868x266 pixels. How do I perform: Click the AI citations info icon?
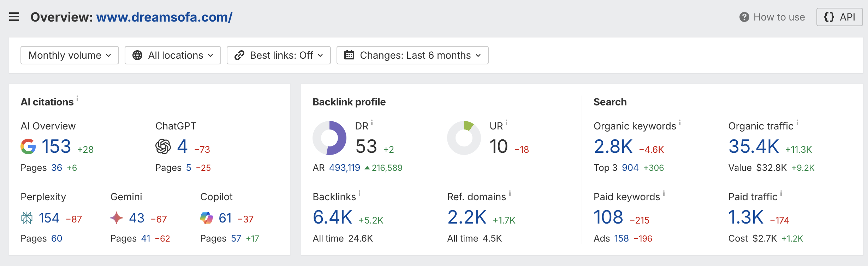coord(77,98)
